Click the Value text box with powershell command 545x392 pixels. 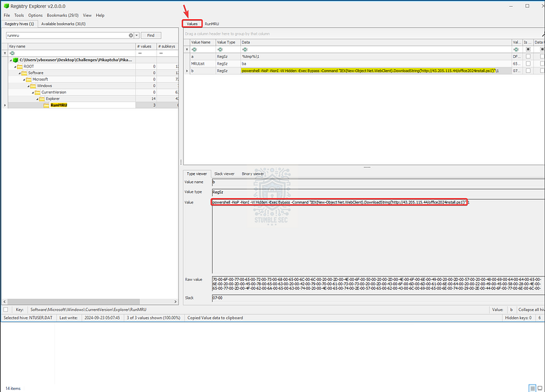[x=378, y=236]
